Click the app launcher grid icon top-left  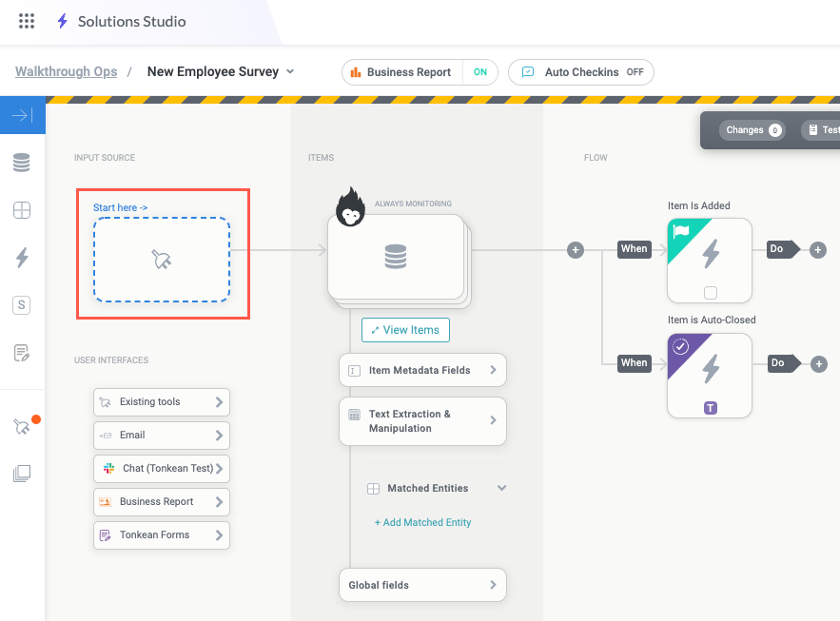pos(27,21)
